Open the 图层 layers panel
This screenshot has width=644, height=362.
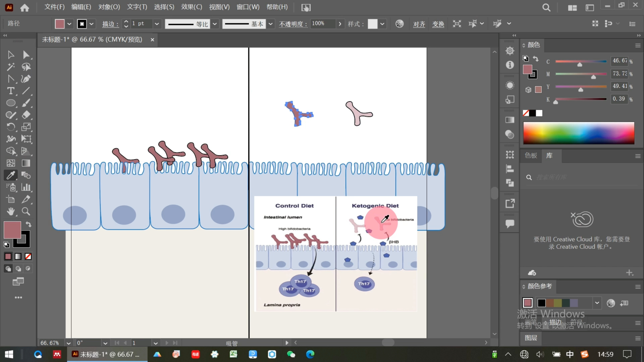[x=531, y=338]
